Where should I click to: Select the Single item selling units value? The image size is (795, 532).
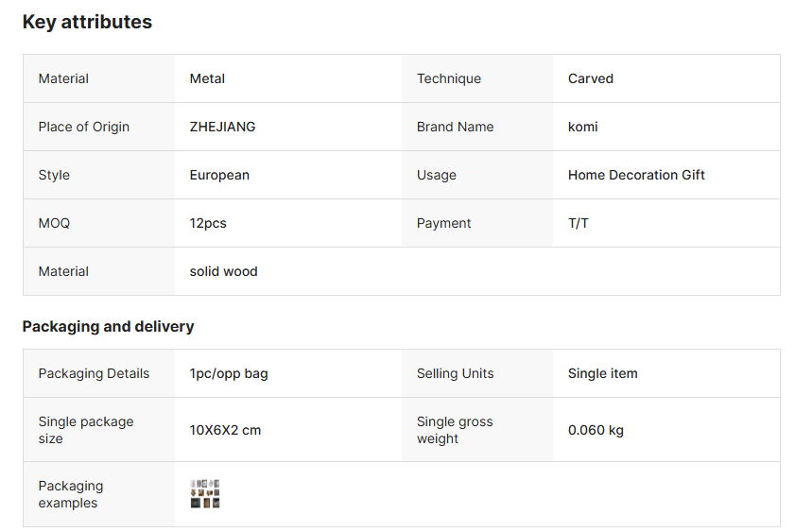pyautogui.click(x=602, y=373)
